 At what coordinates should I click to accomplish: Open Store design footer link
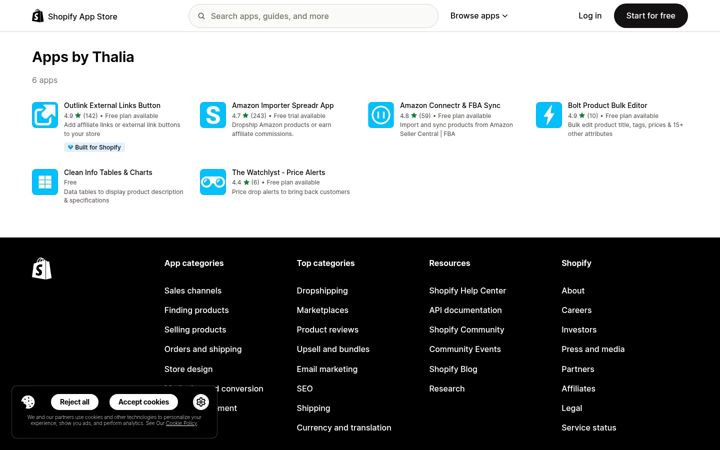click(188, 369)
